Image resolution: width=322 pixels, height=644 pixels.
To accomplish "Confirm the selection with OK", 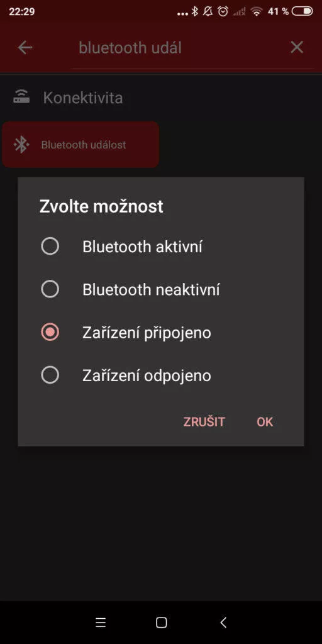I will pyautogui.click(x=265, y=422).
